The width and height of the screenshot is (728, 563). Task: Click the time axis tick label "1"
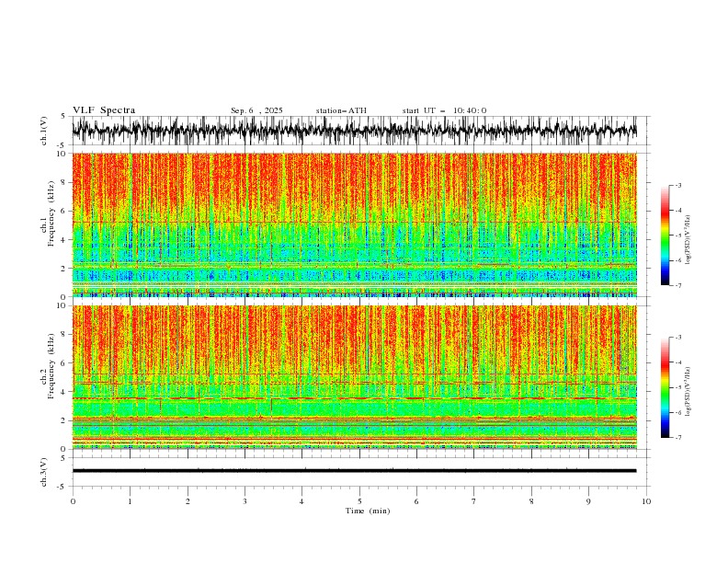[130, 501]
